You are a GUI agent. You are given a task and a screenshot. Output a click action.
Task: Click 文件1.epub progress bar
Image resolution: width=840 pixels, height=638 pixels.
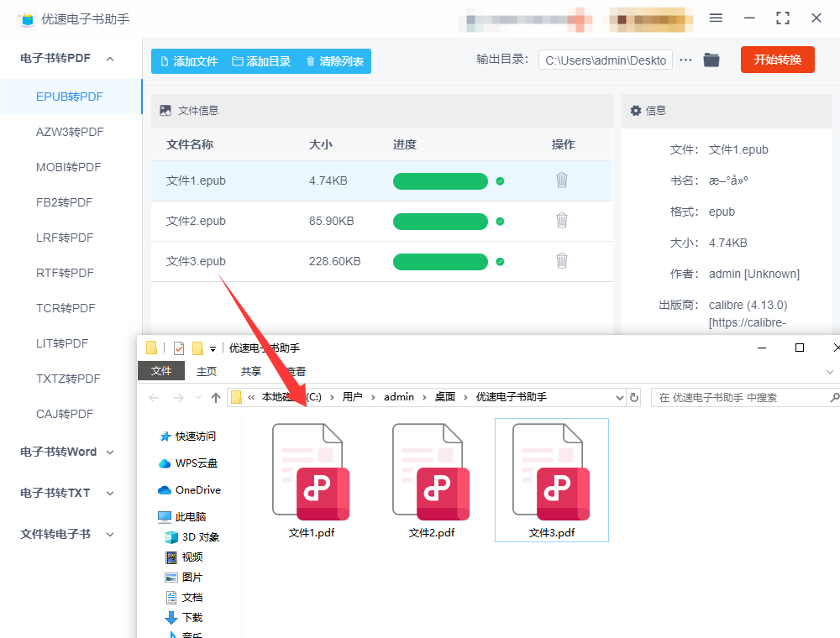click(440, 181)
